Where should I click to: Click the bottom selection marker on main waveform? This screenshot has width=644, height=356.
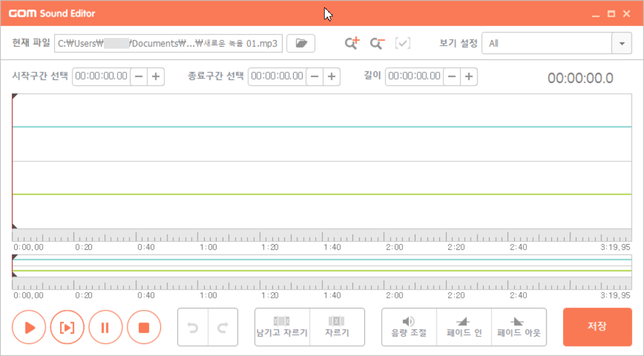pos(14,226)
